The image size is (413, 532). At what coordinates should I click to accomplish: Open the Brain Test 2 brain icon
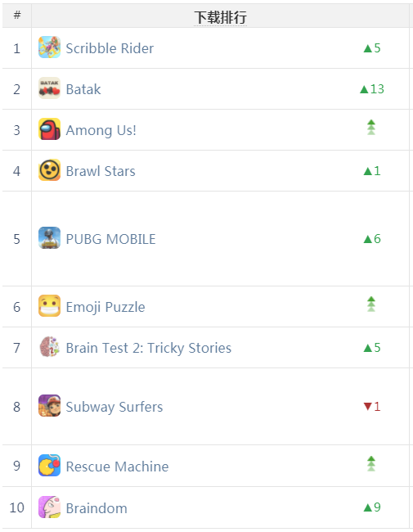click(x=50, y=347)
